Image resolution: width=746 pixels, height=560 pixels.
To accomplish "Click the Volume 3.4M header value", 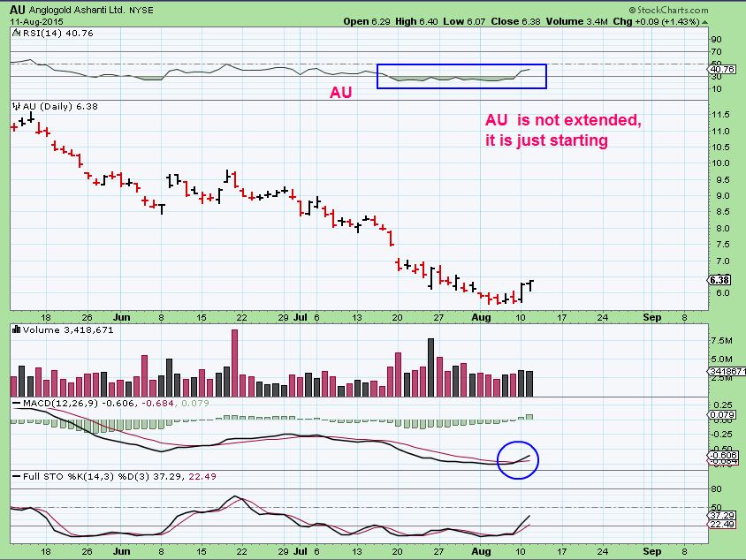I will coord(576,21).
